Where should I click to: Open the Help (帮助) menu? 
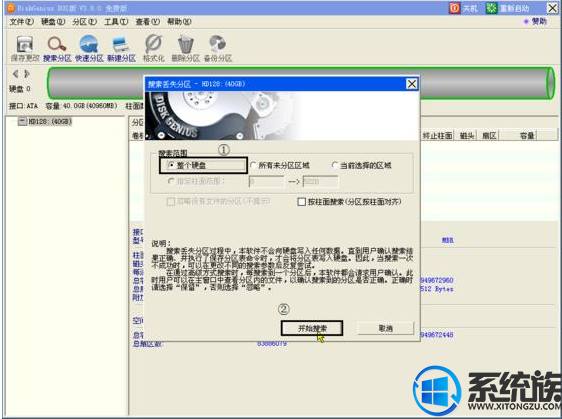(x=179, y=22)
